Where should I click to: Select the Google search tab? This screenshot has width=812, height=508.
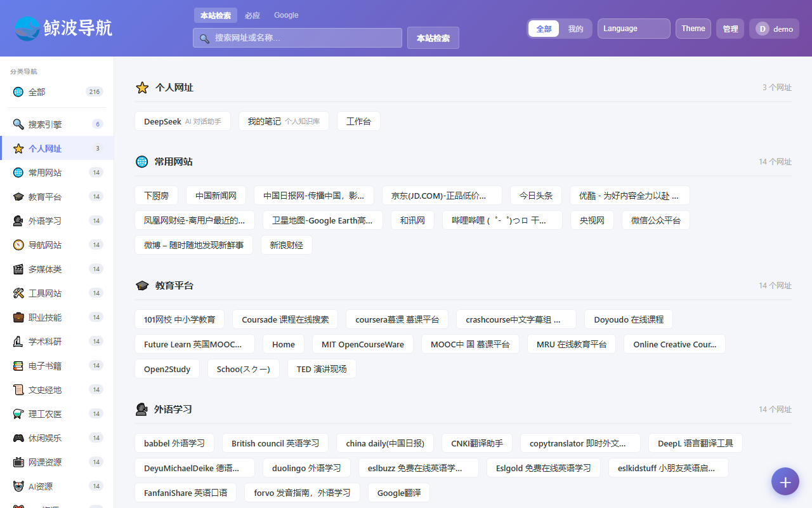coord(286,15)
